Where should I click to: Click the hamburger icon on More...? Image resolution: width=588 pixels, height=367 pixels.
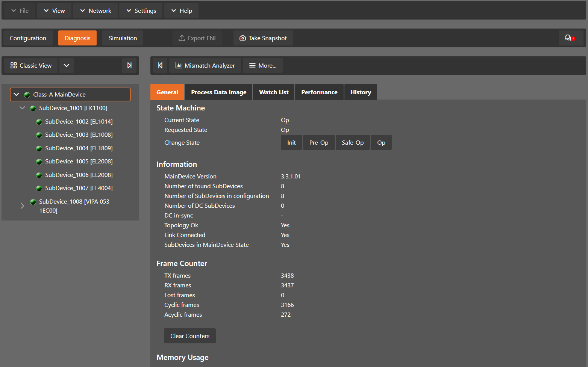[x=252, y=65]
